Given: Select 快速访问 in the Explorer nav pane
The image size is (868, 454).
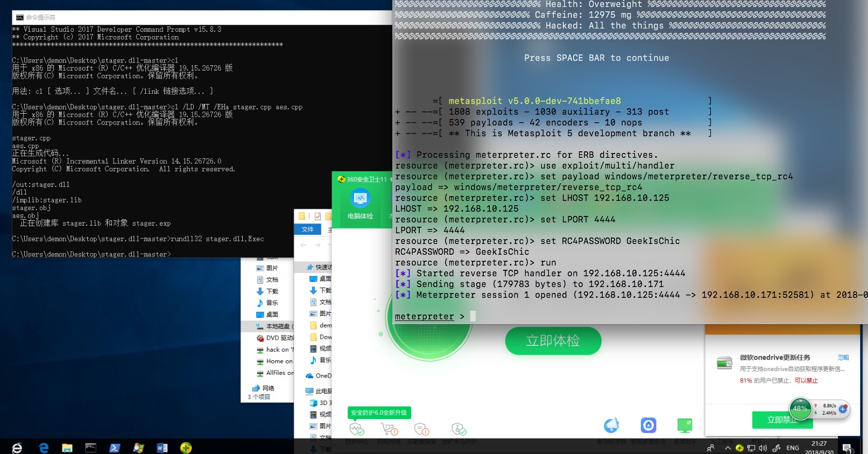Looking at the screenshot, I should (320, 267).
